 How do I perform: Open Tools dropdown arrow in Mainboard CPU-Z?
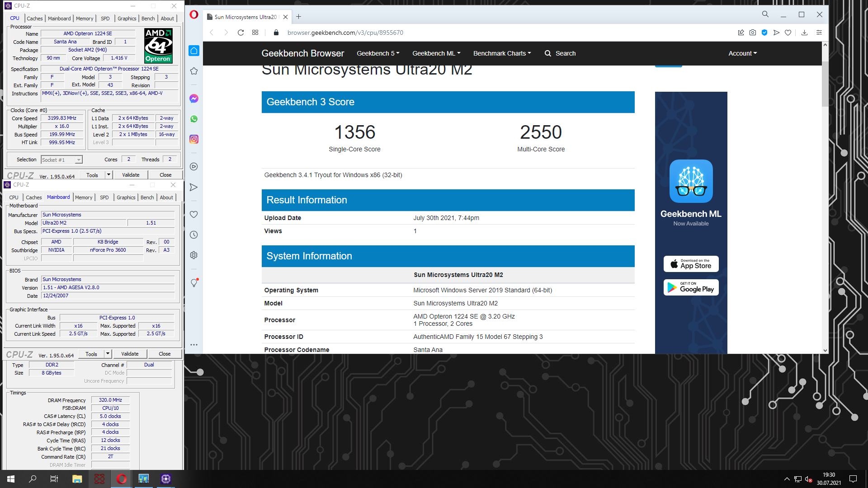108,354
